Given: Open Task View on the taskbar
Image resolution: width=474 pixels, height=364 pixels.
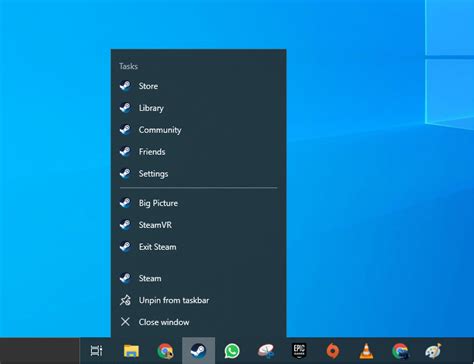Looking at the screenshot, I should (x=97, y=351).
